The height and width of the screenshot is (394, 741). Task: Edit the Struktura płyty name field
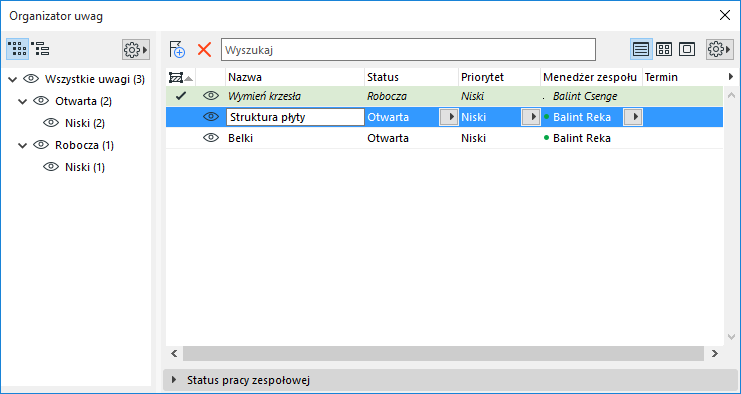295,117
